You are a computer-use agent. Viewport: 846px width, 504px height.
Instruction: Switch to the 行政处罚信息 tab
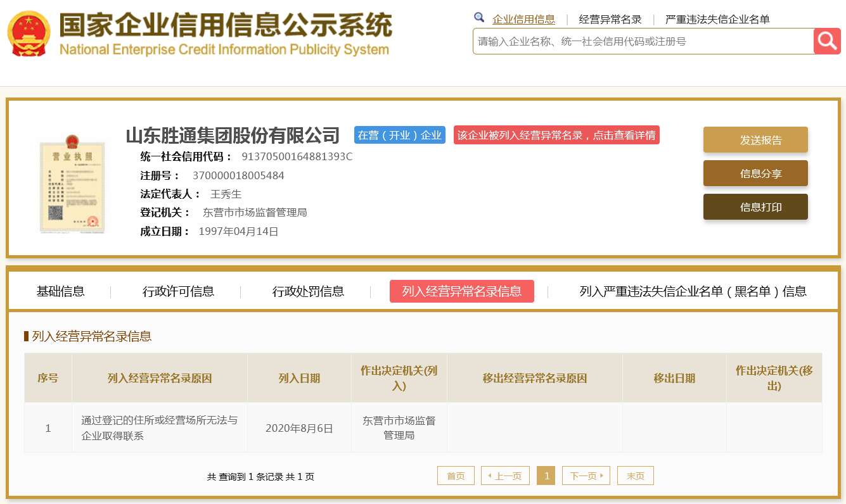click(x=309, y=291)
